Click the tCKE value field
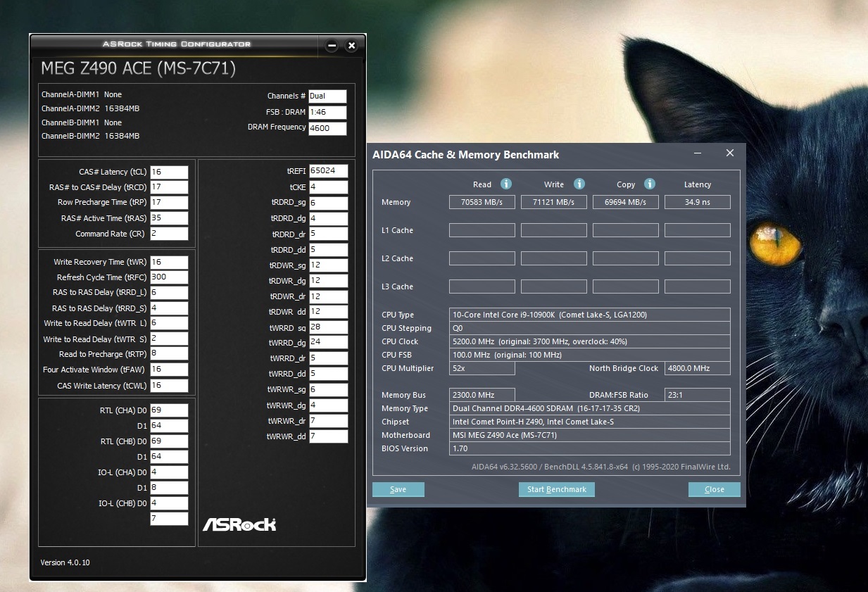The image size is (868, 592). click(x=328, y=187)
